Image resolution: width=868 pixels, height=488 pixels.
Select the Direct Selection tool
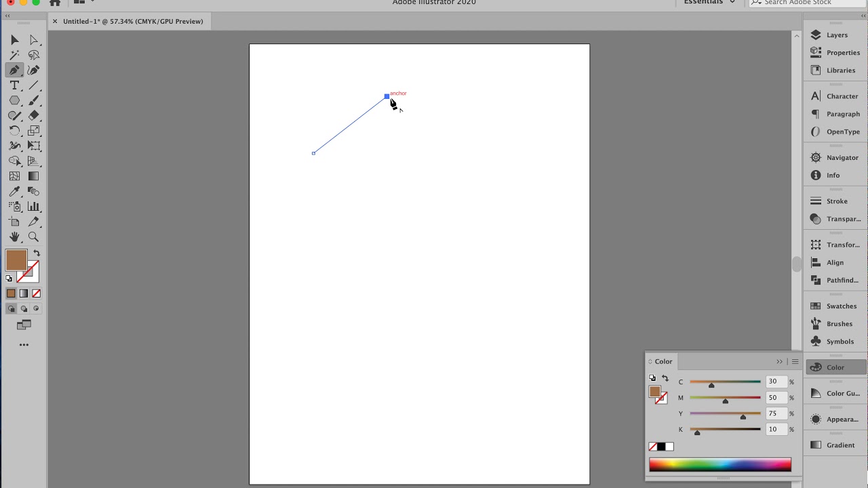click(x=33, y=40)
